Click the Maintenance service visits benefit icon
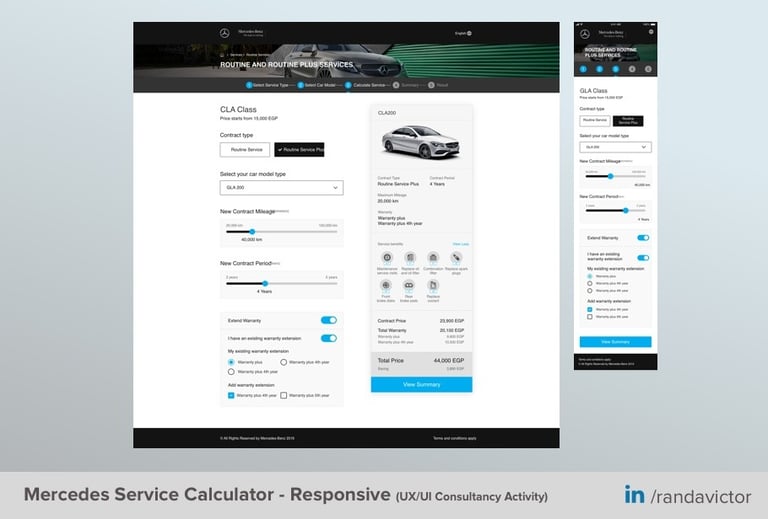 387,258
